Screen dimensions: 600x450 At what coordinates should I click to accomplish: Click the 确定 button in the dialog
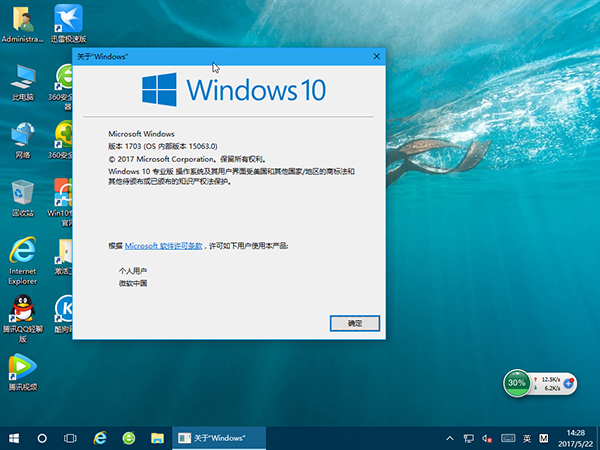point(355,323)
